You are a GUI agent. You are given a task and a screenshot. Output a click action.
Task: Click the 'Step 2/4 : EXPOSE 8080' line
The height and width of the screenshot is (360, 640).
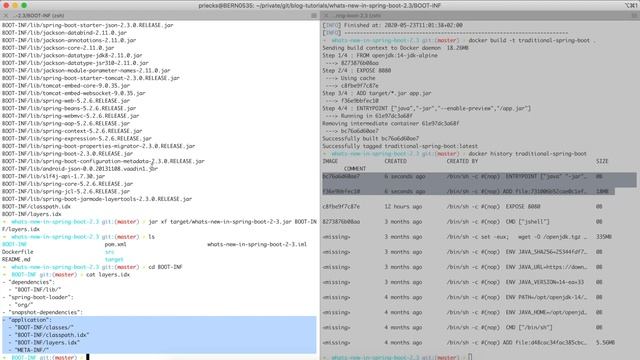point(357,70)
